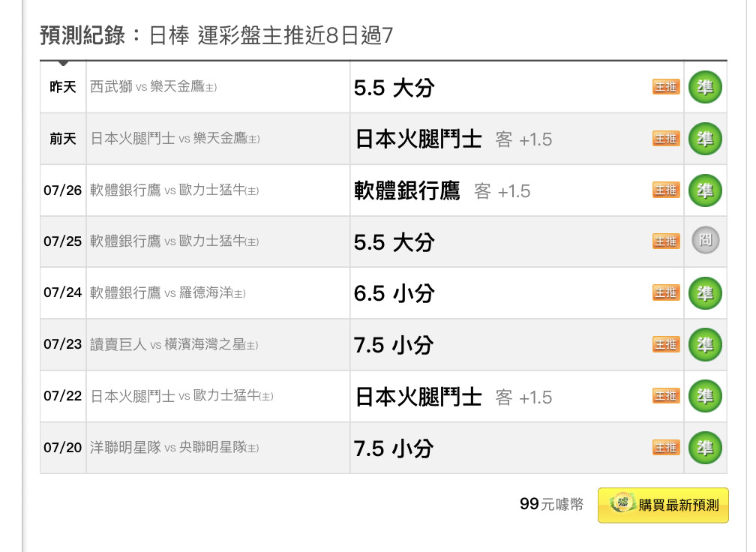Image resolution: width=756 pixels, height=552 pixels.
Task: Buy latest prediction with 購買最新預測 button
Action: tap(663, 505)
